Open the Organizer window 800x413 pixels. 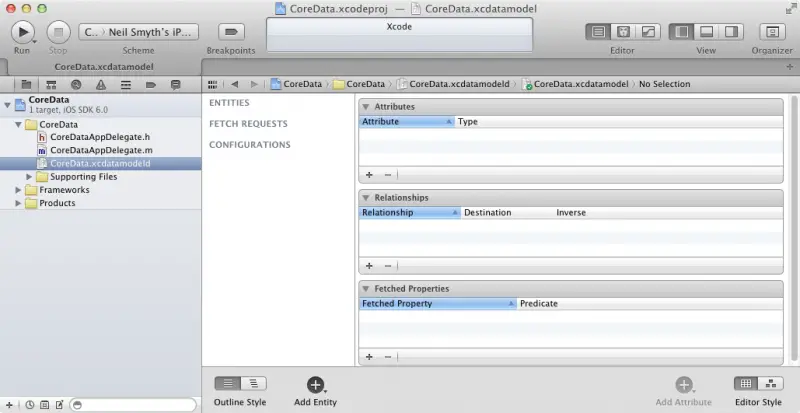(x=772, y=32)
